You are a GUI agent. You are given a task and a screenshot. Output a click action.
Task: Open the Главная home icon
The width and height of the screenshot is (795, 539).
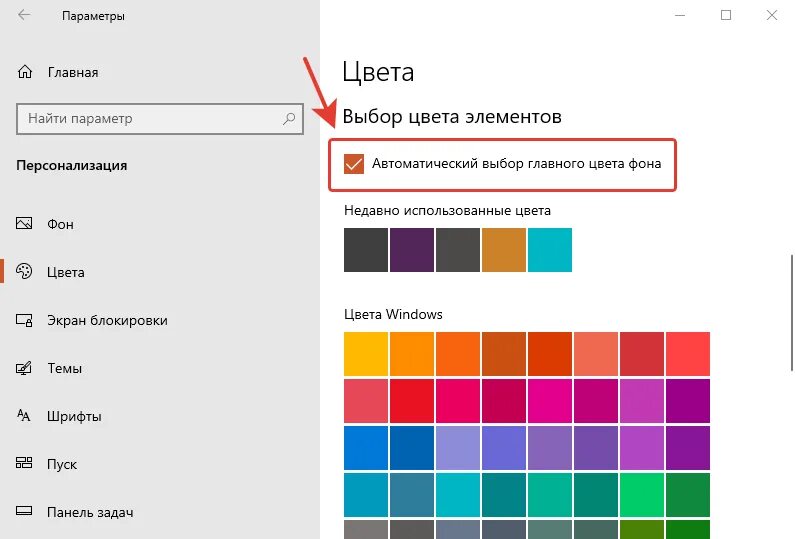(x=25, y=72)
